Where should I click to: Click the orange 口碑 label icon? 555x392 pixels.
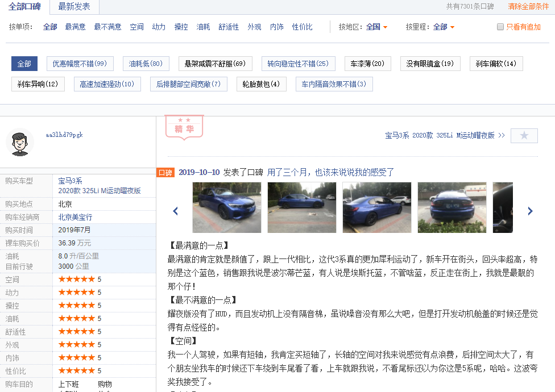[x=165, y=173]
